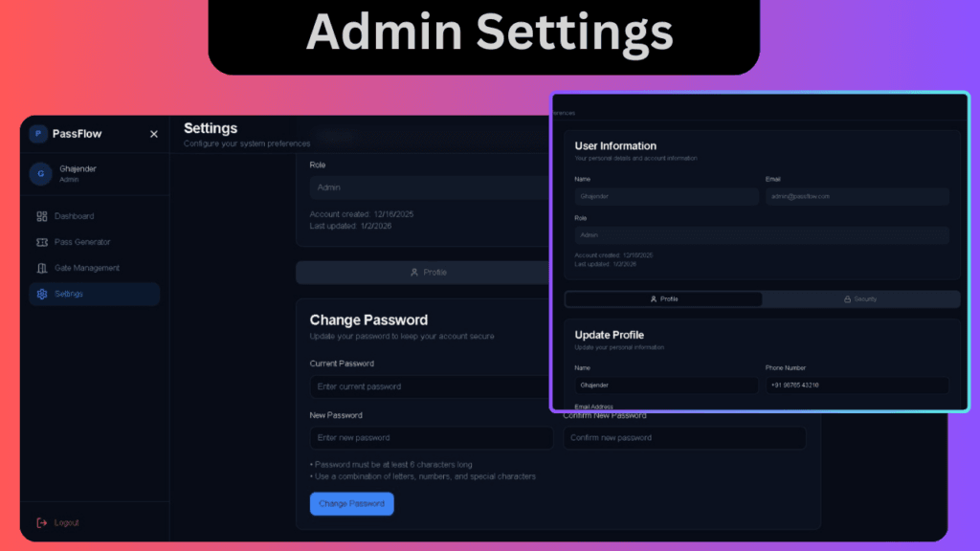The height and width of the screenshot is (551, 980).
Task: Open Dashboard from the sidebar
Action: [95, 216]
